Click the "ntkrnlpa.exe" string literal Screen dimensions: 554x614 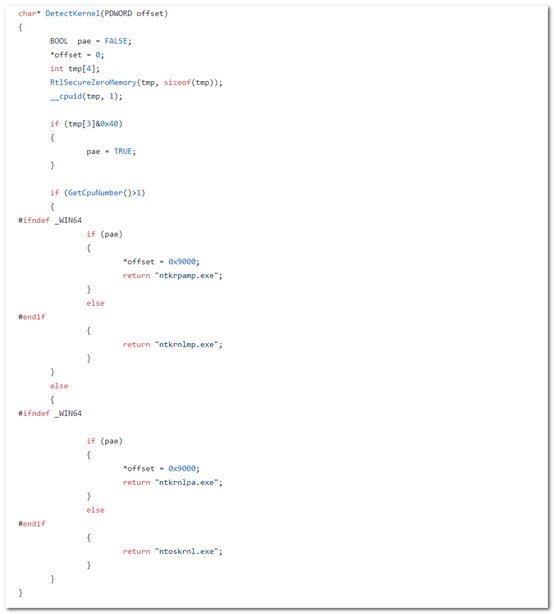pos(186,482)
